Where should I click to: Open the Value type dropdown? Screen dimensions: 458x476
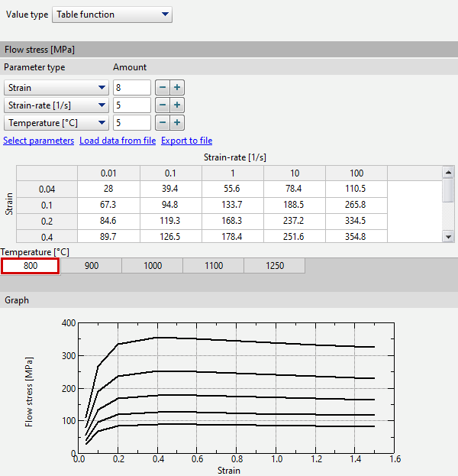[112, 15]
